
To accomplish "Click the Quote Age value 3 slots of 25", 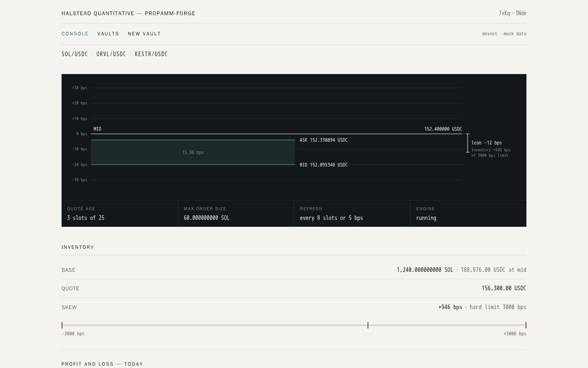I will pos(86,218).
